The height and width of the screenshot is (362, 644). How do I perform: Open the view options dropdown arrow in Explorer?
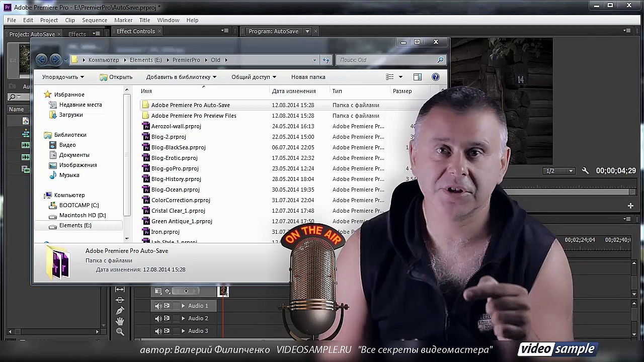coord(400,77)
